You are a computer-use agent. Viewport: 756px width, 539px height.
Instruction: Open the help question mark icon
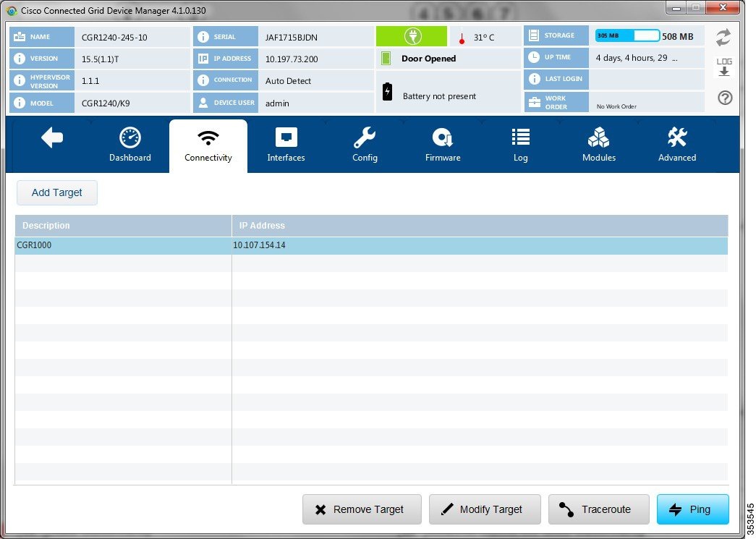tap(725, 98)
